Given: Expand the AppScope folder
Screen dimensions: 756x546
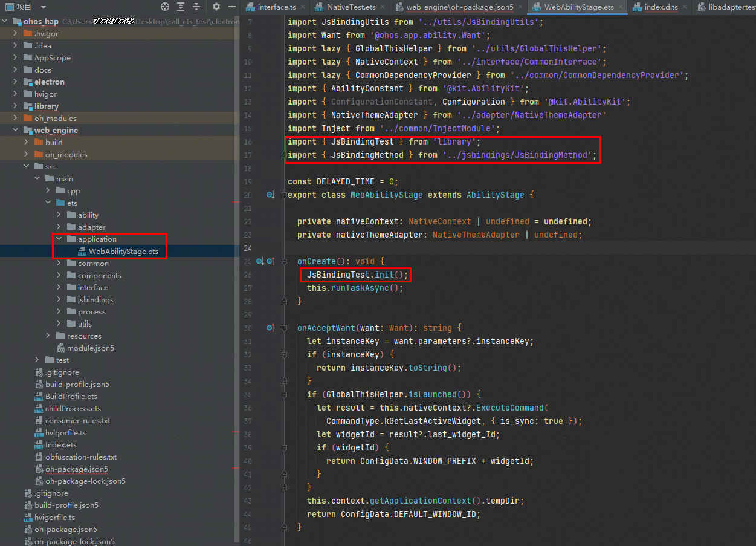Looking at the screenshot, I should click(x=16, y=58).
